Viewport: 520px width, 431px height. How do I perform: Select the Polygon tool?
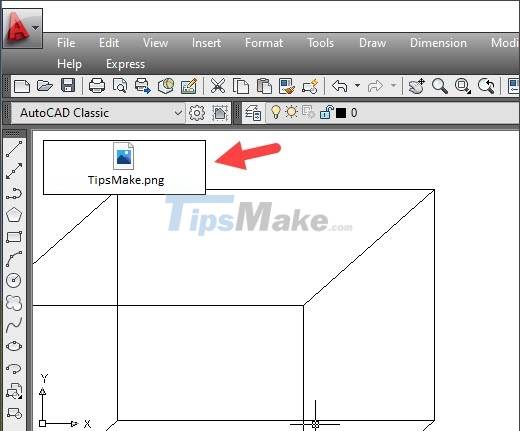click(x=14, y=215)
